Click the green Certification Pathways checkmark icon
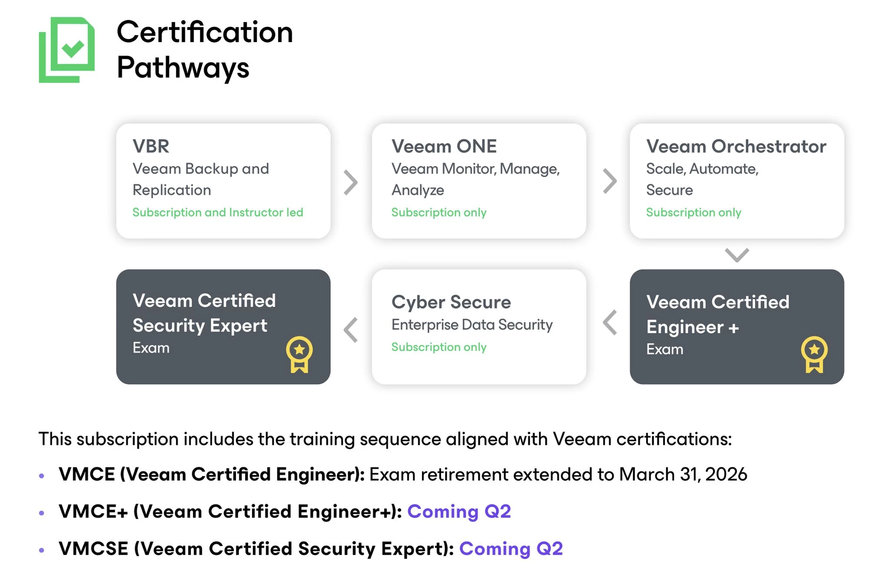Image resolution: width=890 pixels, height=588 pixels. pyautogui.click(x=67, y=50)
